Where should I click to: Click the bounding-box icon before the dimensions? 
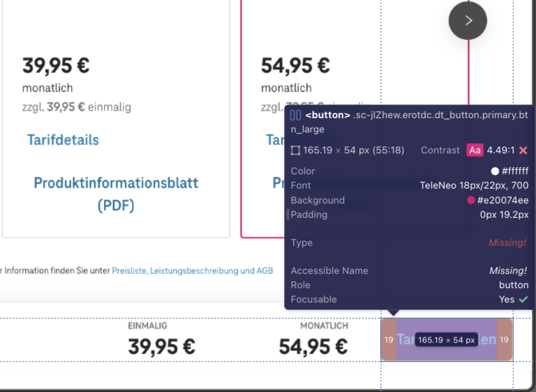click(295, 150)
